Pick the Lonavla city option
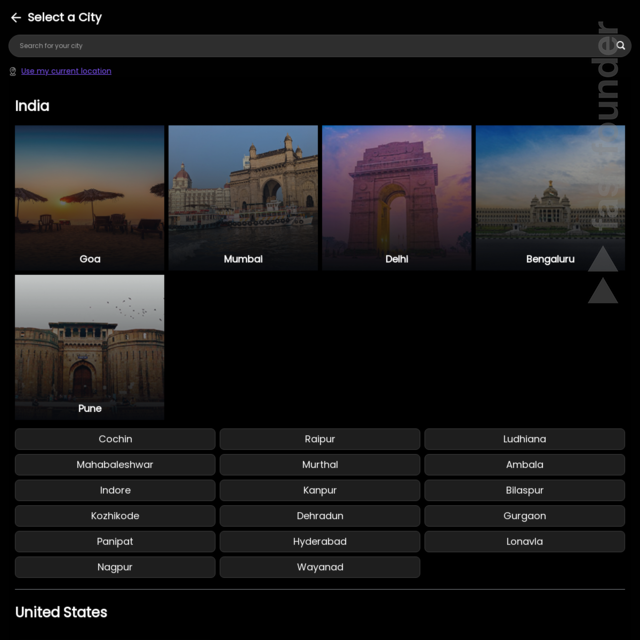The width and height of the screenshot is (640, 640). (524, 541)
